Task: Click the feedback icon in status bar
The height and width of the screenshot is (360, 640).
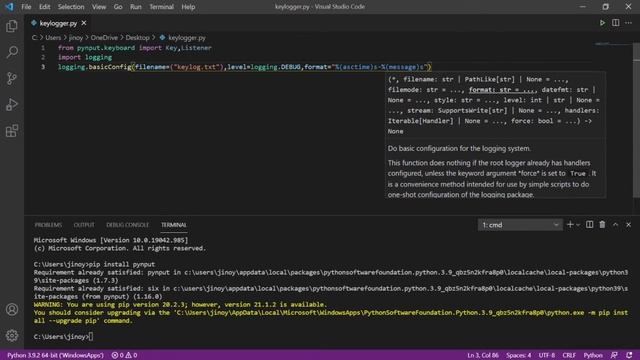Action: tap(615, 356)
